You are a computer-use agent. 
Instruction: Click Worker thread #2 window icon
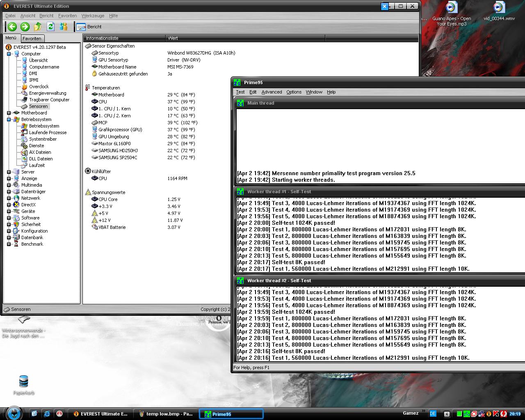pos(240,281)
